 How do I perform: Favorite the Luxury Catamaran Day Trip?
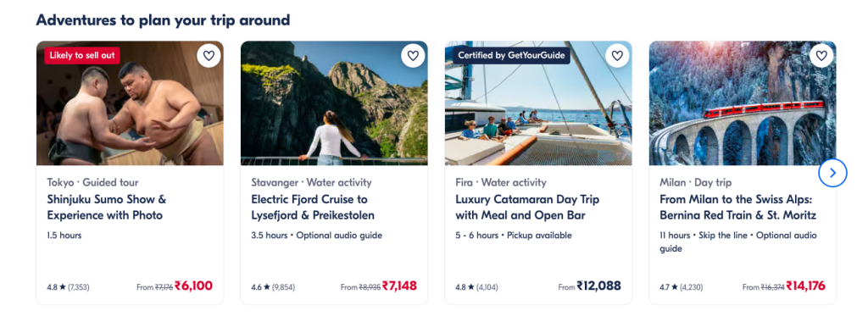pyautogui.click(x=617, y=56)
